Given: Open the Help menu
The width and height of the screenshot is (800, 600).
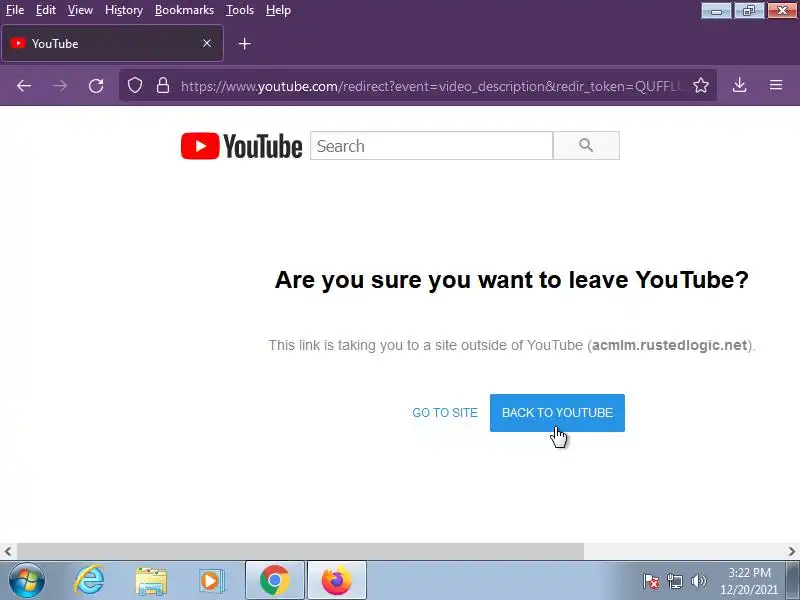Looking at the screenshot, I should tap(278, 10).
